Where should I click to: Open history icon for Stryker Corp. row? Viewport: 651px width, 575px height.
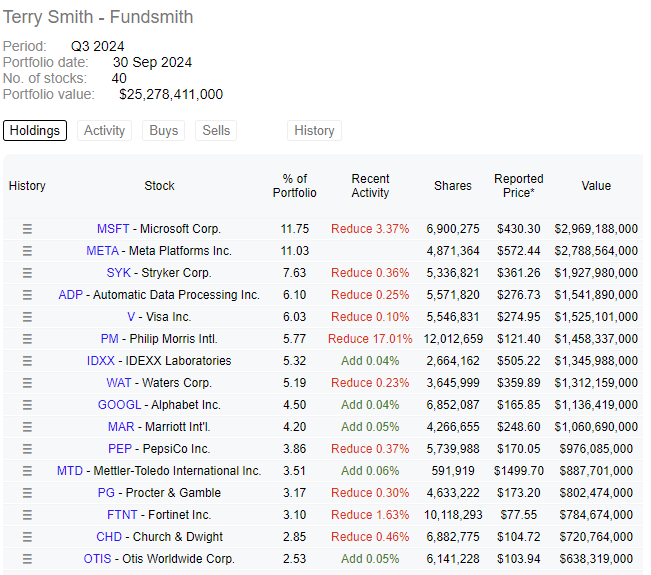(27, 273)
